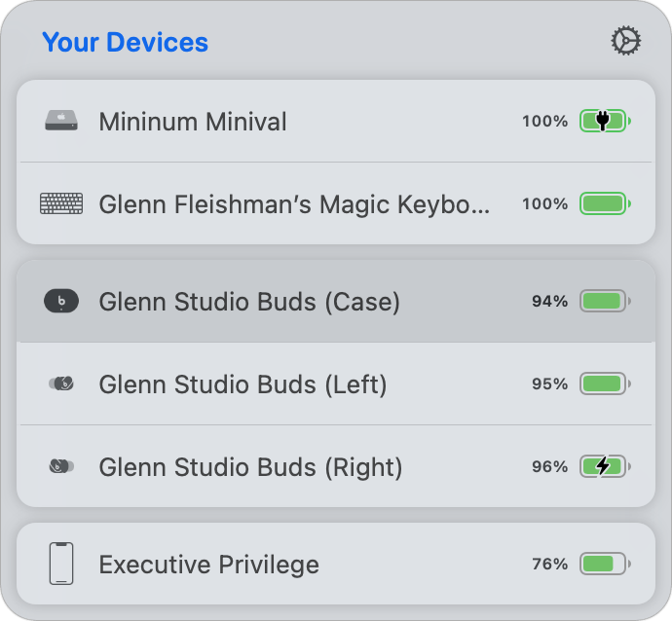This screenshot has height=621, width=672.
Task: Select the Executive Privilege device
Action: click(336, 564)
